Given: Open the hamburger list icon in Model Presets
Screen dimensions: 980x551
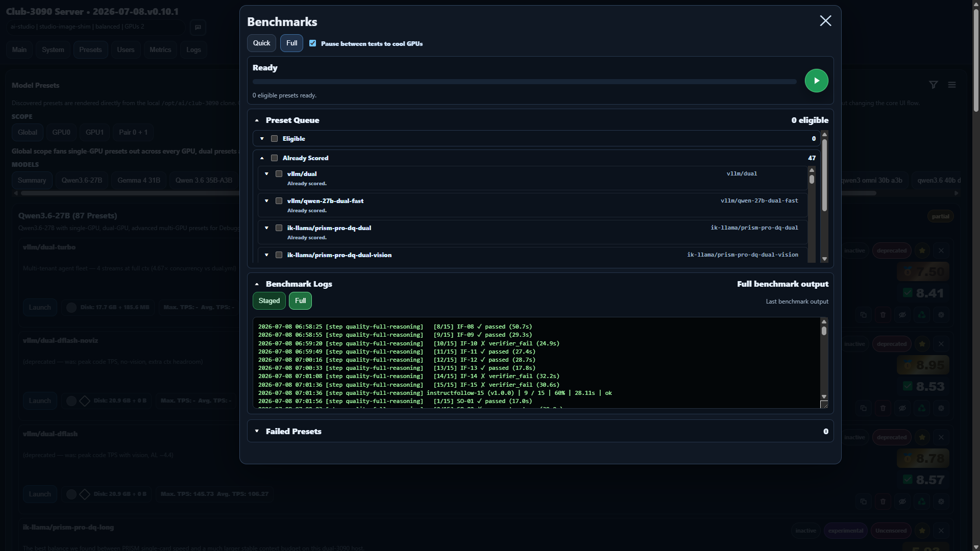Looking at the screenshot, I should point(952,85).
